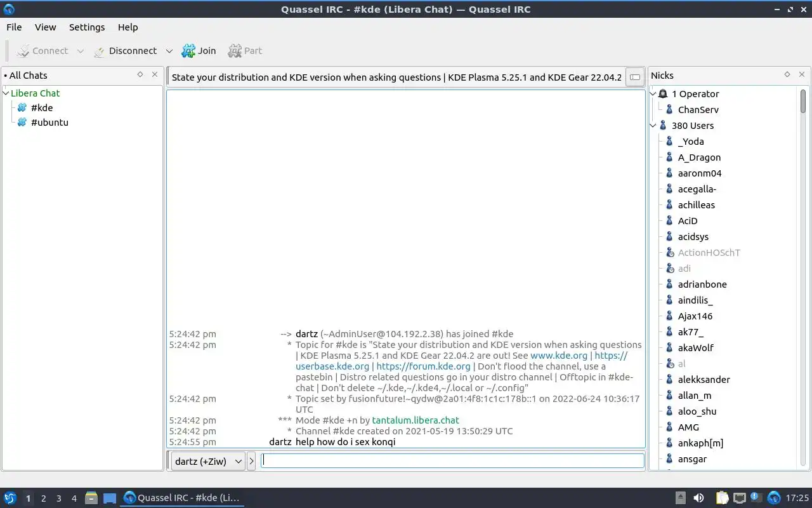
Task: Open the Disconnect dropdown arrow
Action: [169, 51]
